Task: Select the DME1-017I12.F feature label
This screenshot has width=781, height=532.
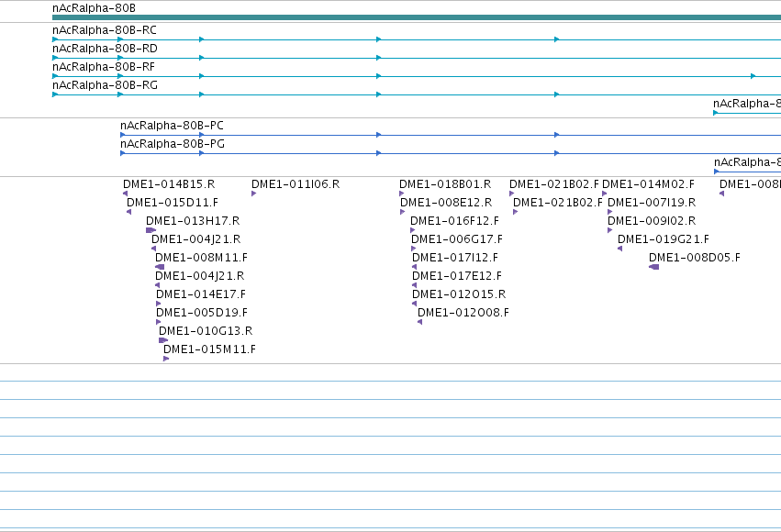Action: pos(455,258)
